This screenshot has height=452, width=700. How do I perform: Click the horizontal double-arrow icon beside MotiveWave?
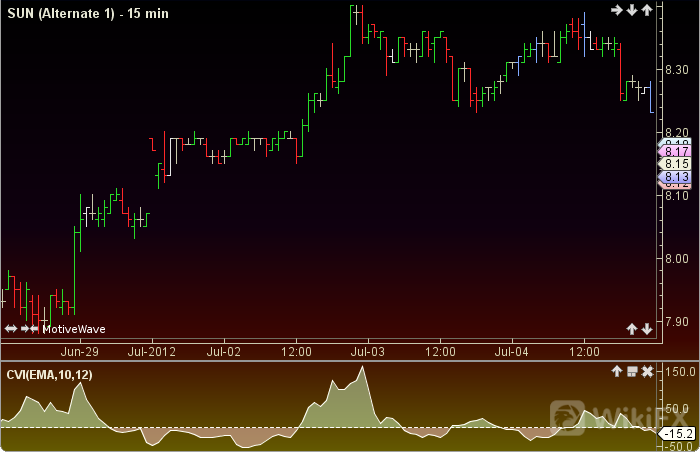(x=11, y=328)
